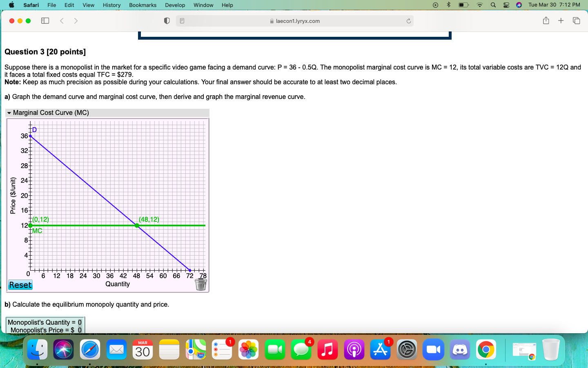Open the Bookmarks menu
Viewport: 588px width, 368px height.
tap(143, 5)
